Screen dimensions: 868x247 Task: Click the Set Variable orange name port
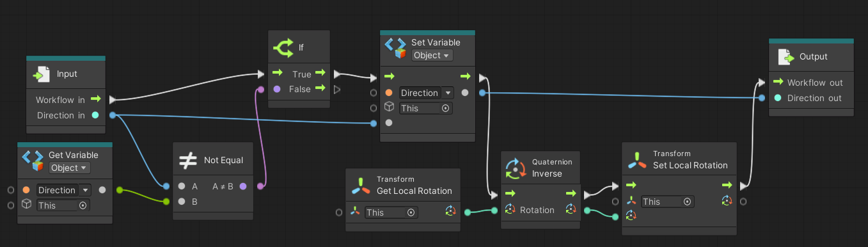[389, 93]
